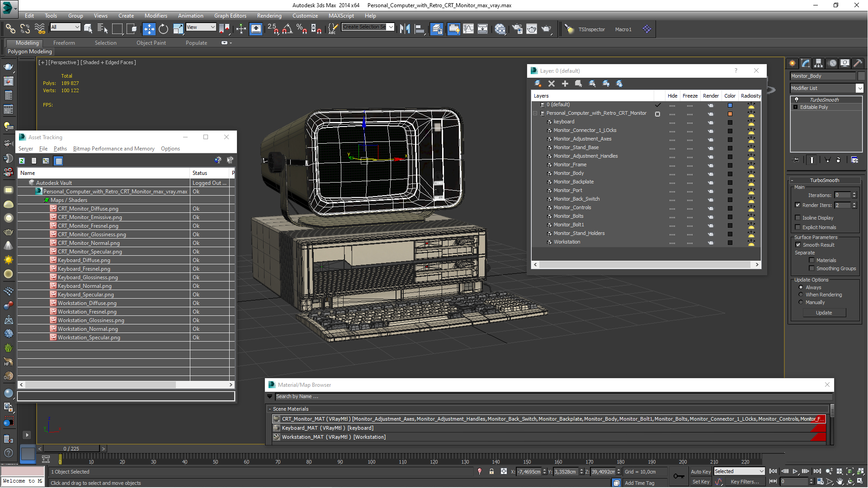Click Refresh icon in Asset Tracking toolbar

(x=22, y=161)
